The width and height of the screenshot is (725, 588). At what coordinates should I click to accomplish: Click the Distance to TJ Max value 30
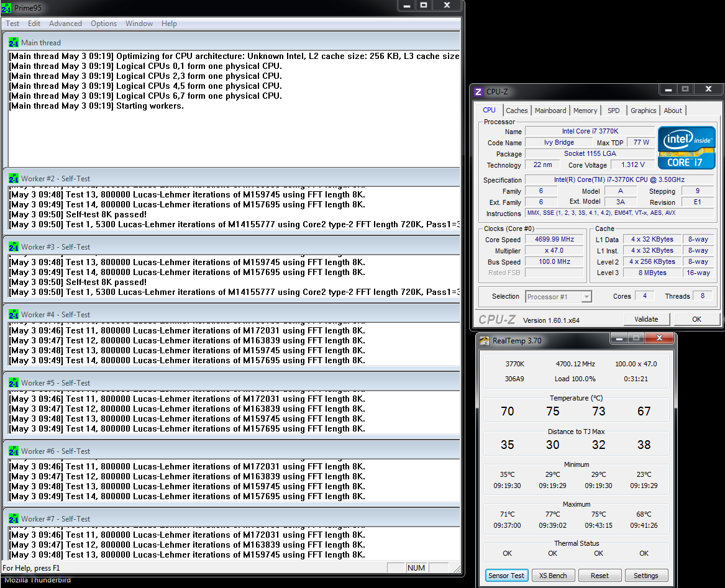[553, 445]
